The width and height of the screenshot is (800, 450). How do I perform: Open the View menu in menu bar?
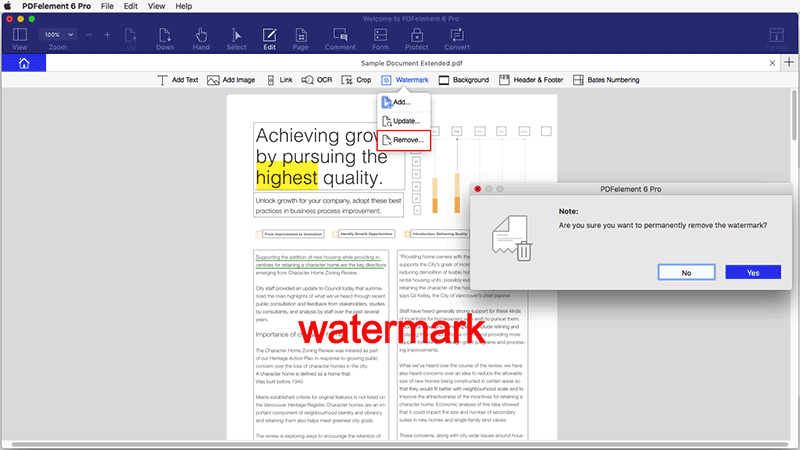[x=156, y=6]
